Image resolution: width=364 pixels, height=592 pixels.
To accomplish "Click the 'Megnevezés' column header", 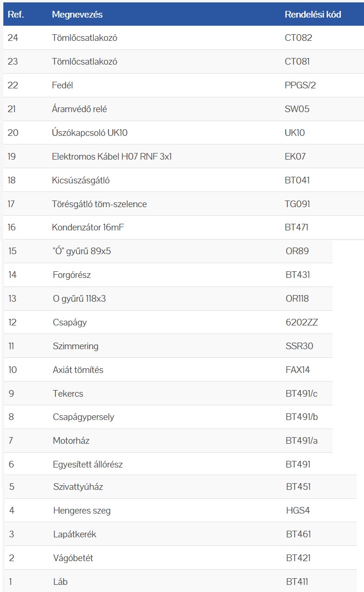I will 77,14.
